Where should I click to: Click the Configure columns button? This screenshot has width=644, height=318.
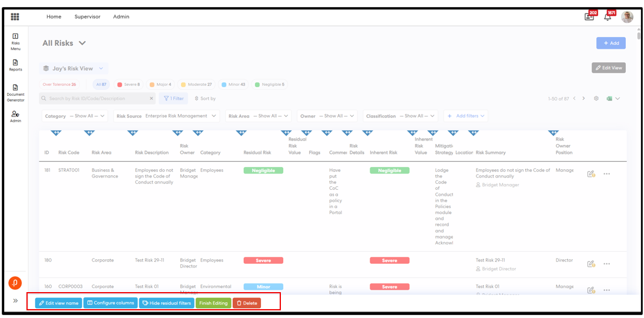click(x=110, y=303)
